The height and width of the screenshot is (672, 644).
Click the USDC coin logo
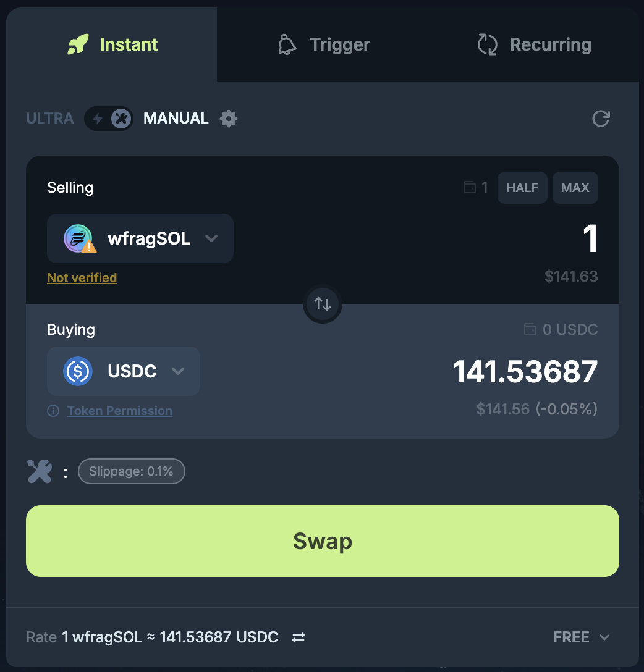click(78, 371)
